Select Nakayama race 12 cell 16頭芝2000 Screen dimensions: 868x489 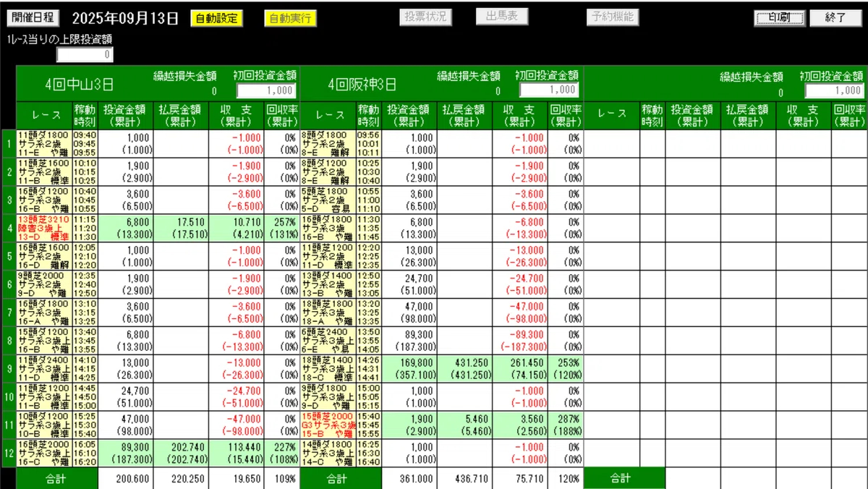43,454
